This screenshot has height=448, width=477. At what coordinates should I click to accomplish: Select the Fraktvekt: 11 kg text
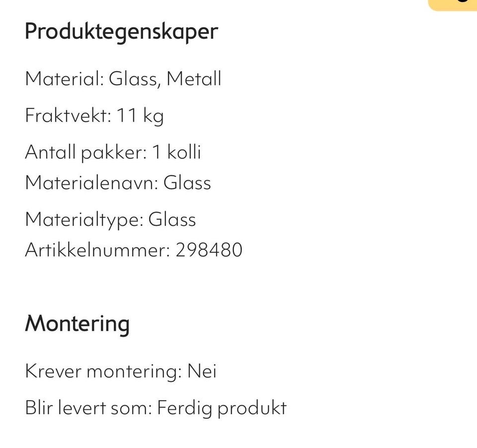tap(94, 116)
